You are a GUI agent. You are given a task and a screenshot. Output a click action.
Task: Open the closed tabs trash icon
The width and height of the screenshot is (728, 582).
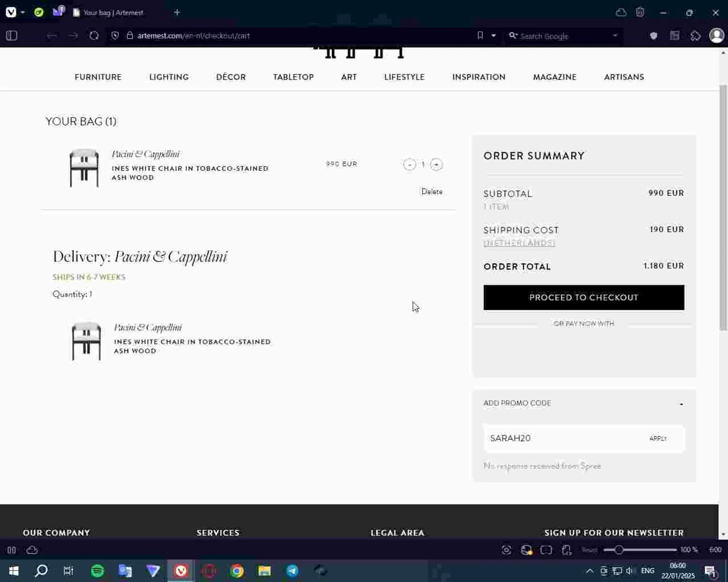640,12
